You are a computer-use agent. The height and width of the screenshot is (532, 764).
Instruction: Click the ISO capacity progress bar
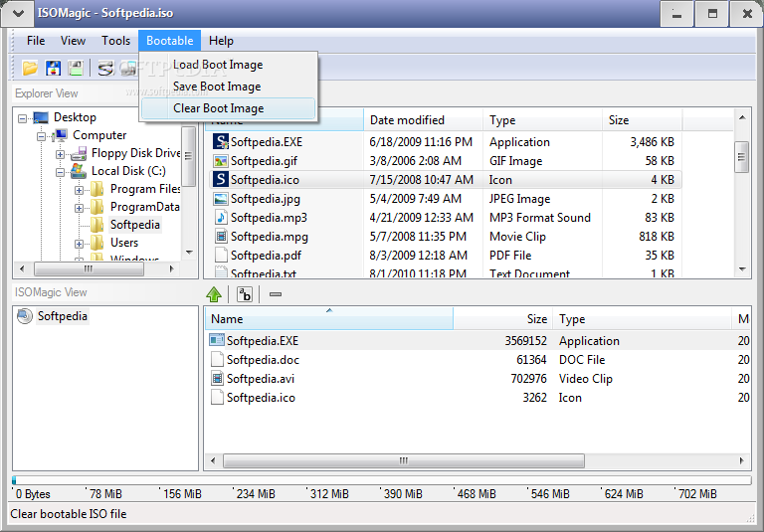point(382,480)
